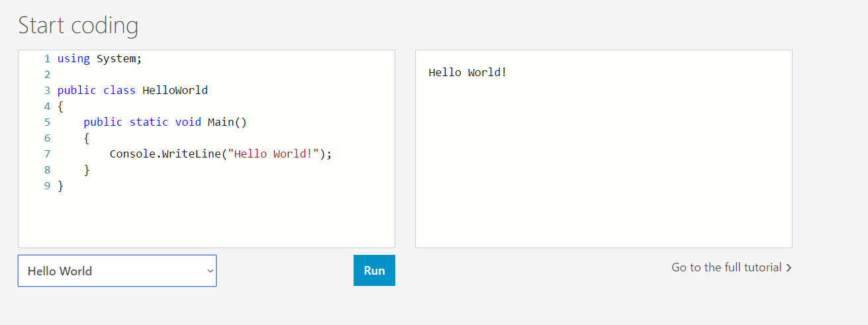Click line number 7 in the gutter
Screen dimensions: 868x325
click(47, 154)
